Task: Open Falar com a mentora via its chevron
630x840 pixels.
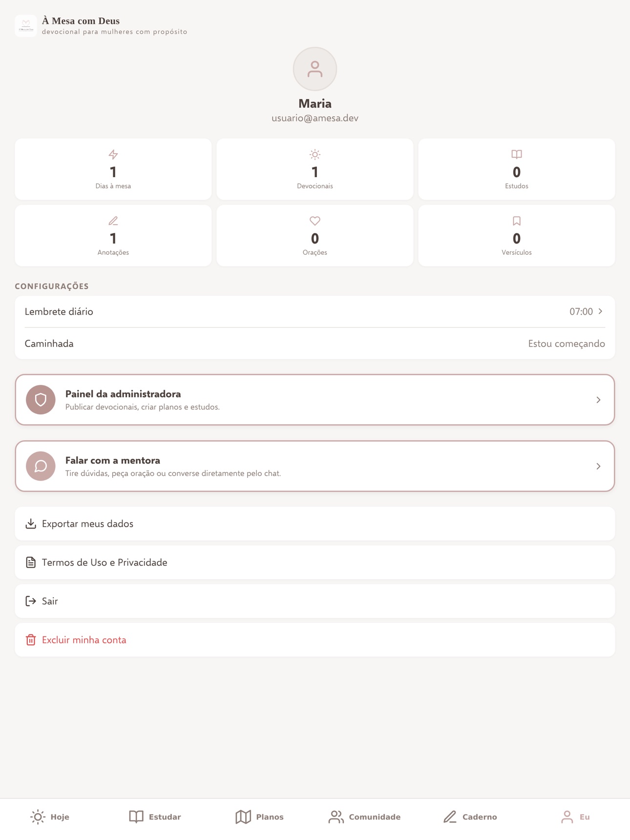Action: click(x=598, y=466)
